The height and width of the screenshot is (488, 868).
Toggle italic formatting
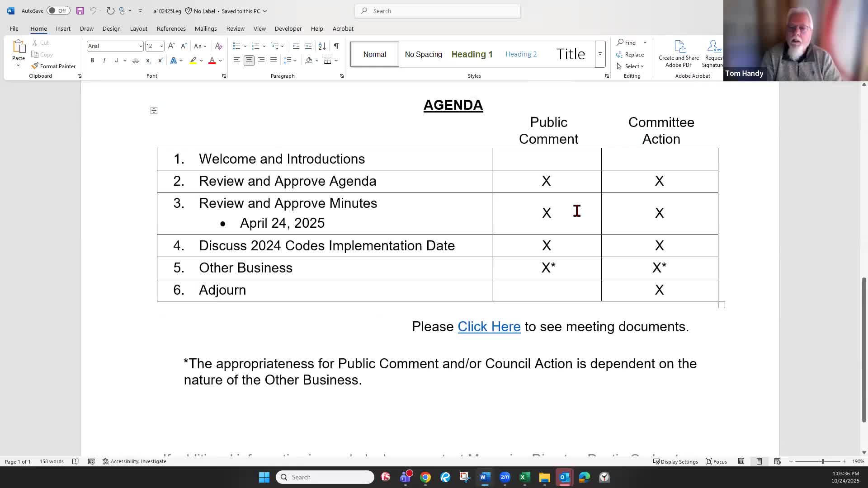click(x=104, y=60)
